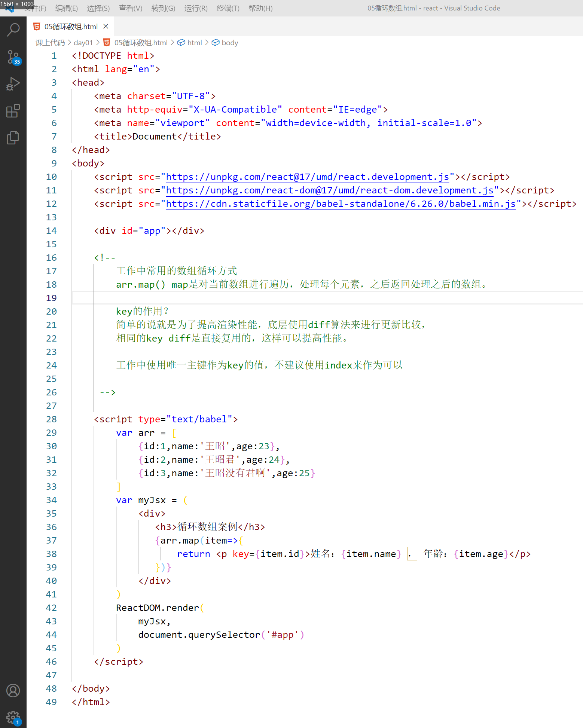This screenshot has height=728, width=583.
Task: Open the 编辑(E) menu
Action: point(66,8)
